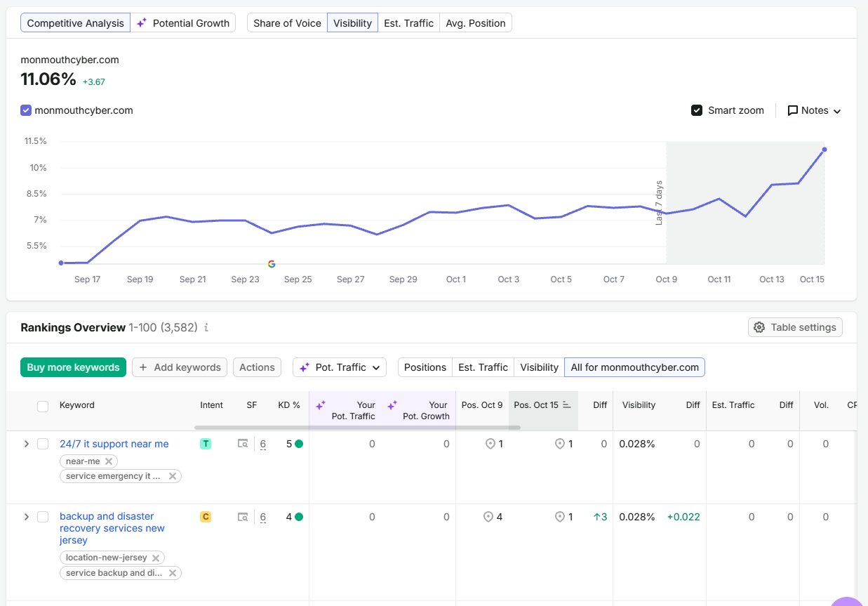This screenshot has width=868, height=606.
Task: Sort by Est. Traffic column header
Action: coord(733,405)
